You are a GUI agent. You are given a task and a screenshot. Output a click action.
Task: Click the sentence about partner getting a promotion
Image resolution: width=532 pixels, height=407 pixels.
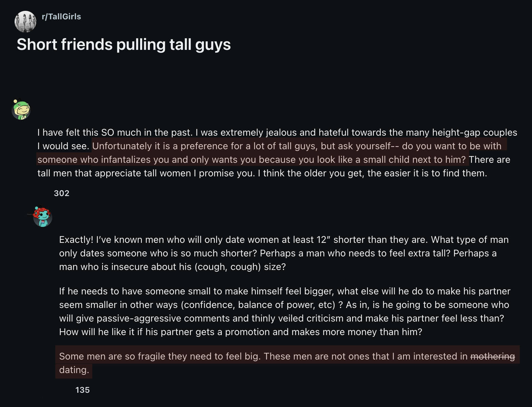241,332
